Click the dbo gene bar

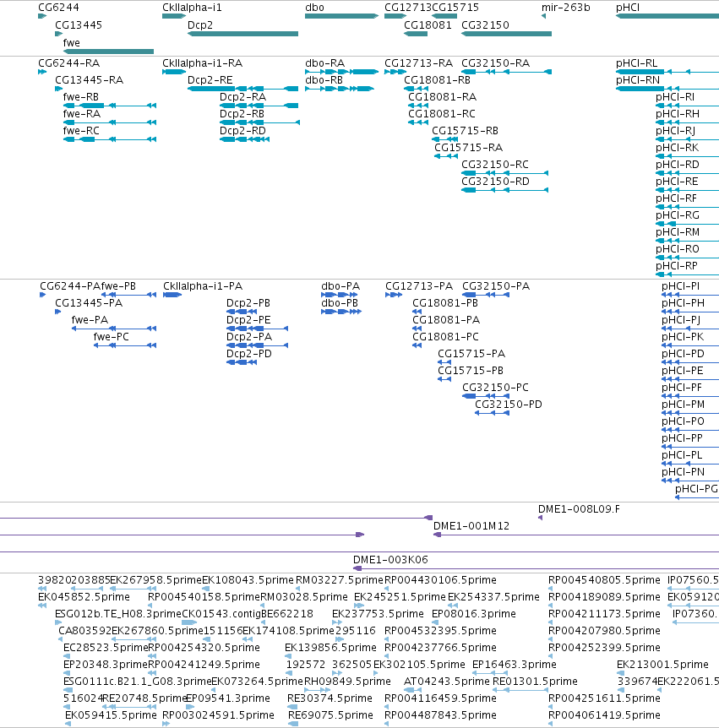pyautogui.click(x=342, y=16)
